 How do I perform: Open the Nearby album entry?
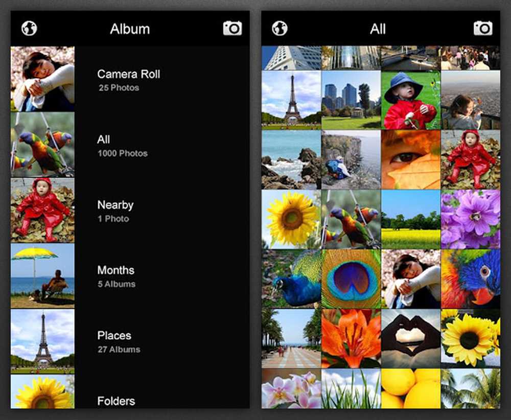pyautogui.click(x=130, y=210)
